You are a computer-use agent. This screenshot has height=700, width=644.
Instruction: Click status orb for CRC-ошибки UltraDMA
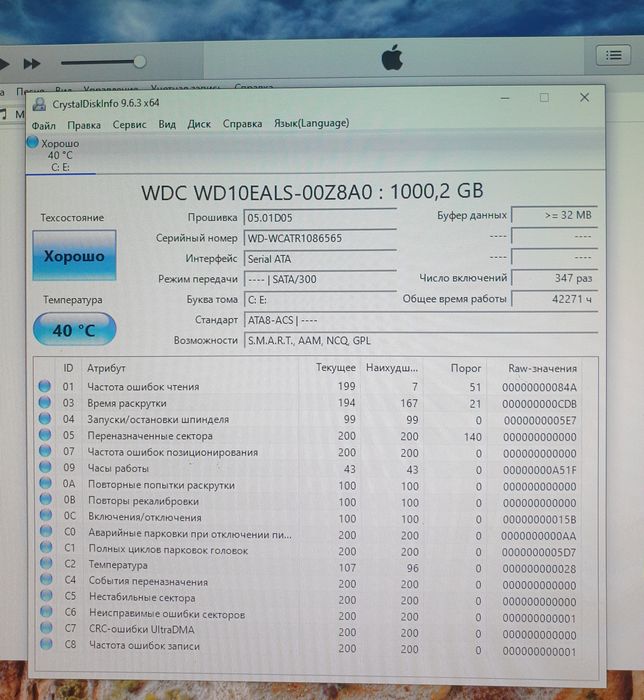coord(46,627)
